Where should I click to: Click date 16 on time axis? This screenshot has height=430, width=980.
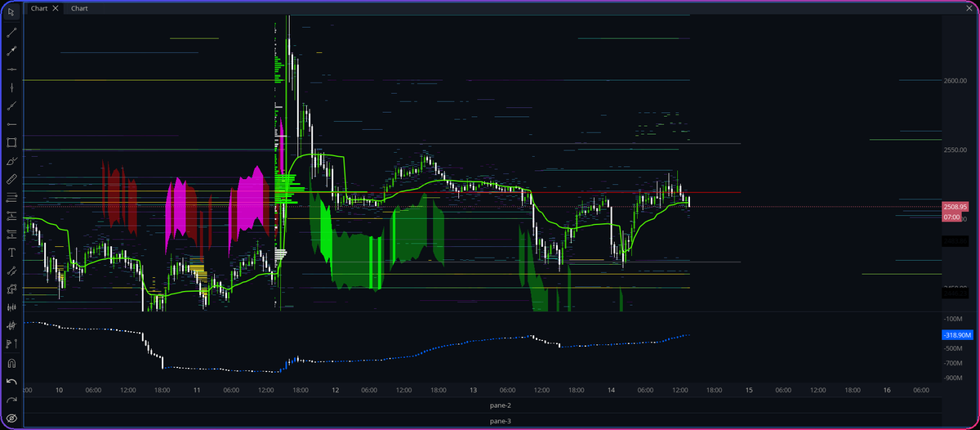[887, 391]
